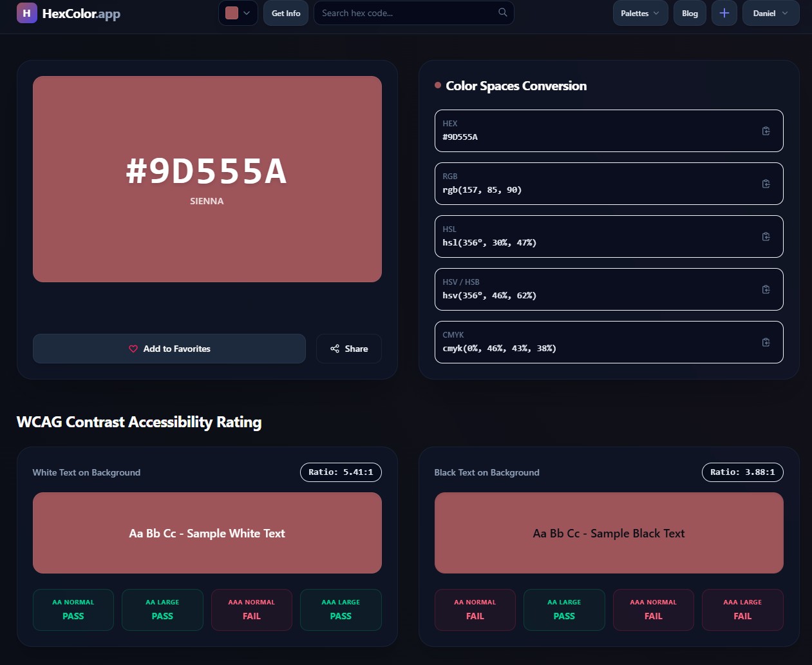
Task: Click white text AA LARGE PASS badge
Action: (162, 610)
